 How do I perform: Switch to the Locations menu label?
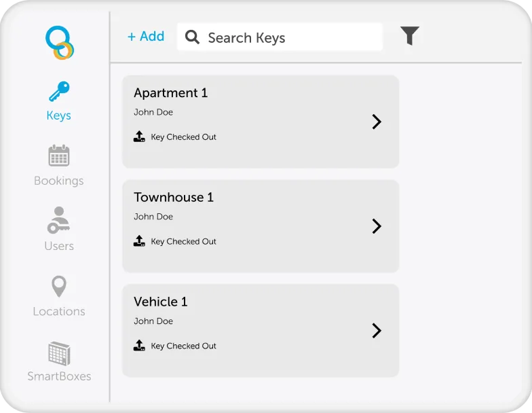tap(59, 311)
